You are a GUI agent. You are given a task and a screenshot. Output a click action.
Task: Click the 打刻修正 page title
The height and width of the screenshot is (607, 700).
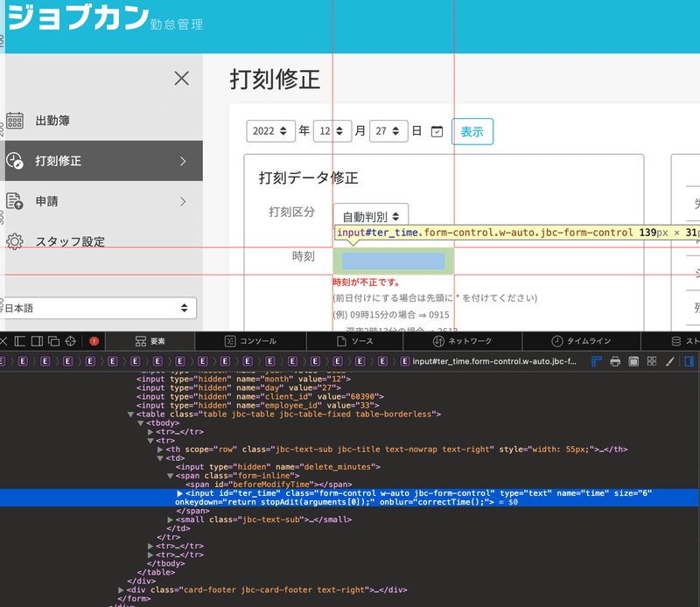coord(275,80)
